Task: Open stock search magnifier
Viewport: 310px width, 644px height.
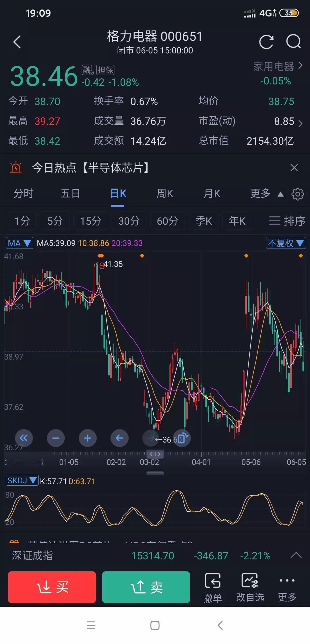Action: pos(294,42)
